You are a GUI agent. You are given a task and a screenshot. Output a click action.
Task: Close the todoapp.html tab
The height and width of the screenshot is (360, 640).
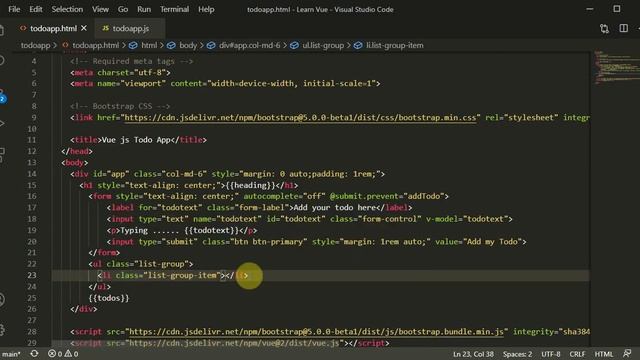pos(84,28)
